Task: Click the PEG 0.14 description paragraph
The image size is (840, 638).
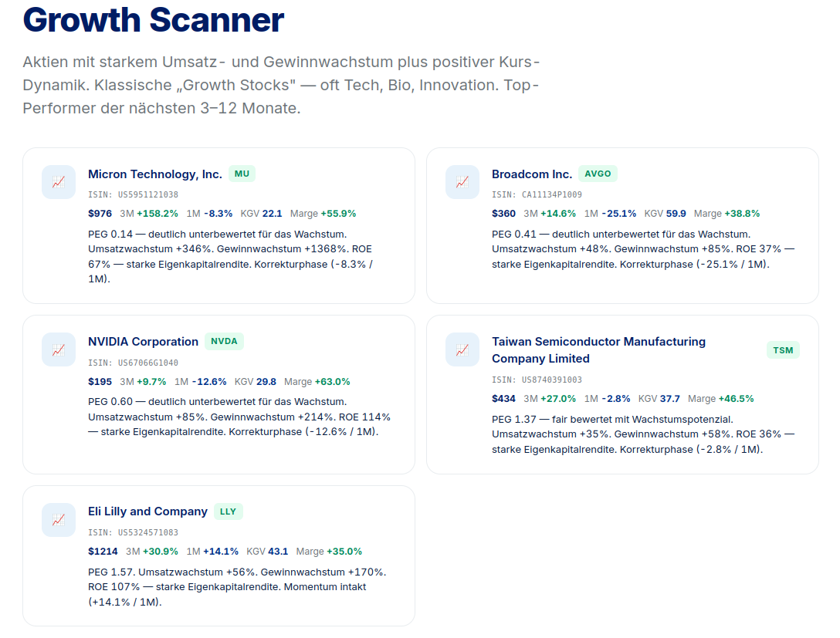Action: pyautogui.click(x=231, y=256)
